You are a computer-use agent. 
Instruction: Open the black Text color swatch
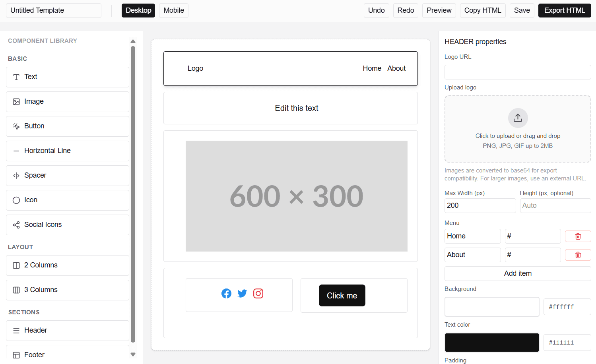tap(492, 343)
